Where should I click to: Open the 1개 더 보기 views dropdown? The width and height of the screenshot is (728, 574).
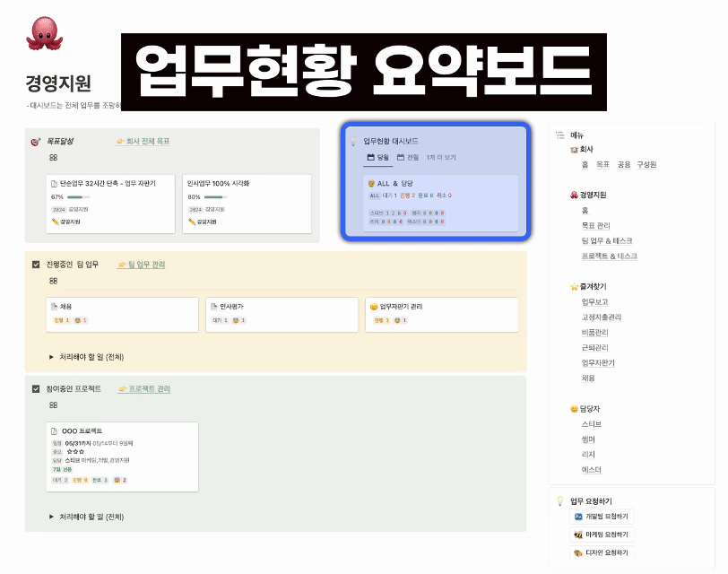click(x=441, y=158)
